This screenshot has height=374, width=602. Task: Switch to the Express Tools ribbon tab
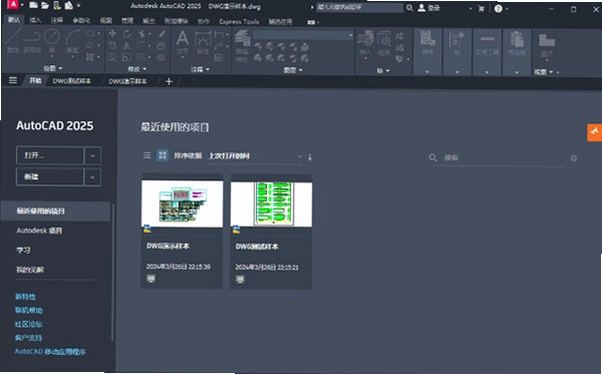point(239,22)
